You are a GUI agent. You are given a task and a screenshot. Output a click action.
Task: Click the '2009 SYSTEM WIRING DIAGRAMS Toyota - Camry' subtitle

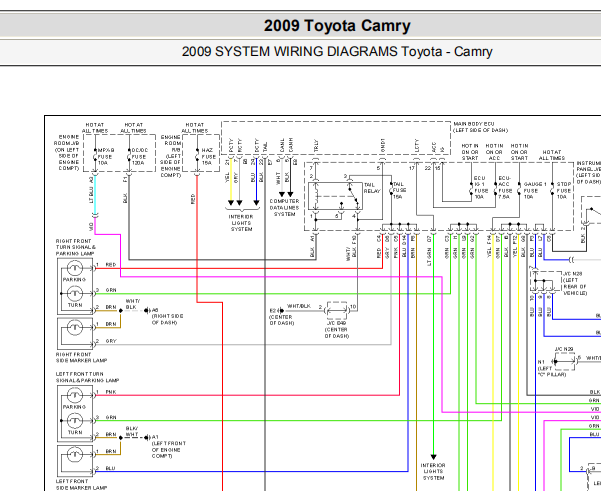click(337, 51)
